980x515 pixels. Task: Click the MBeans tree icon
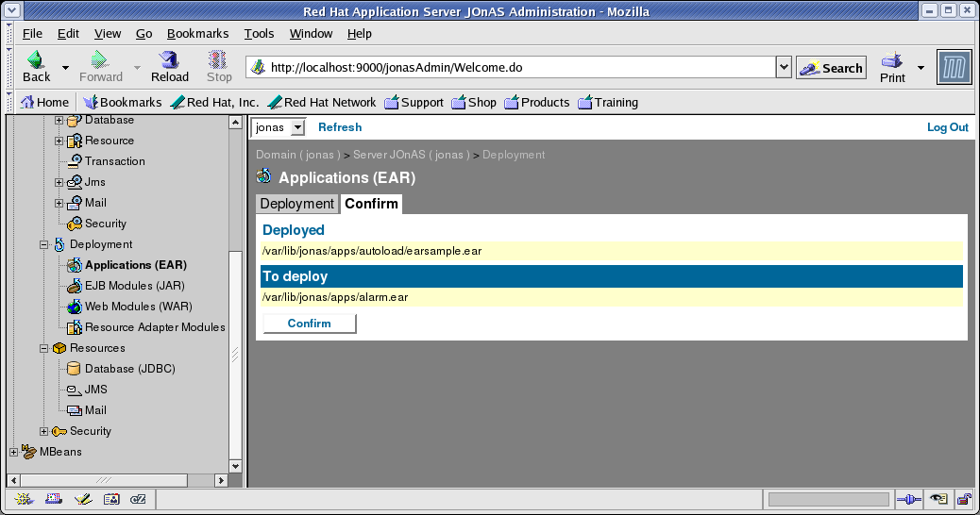pyautogui.click(x=28, y=451)
